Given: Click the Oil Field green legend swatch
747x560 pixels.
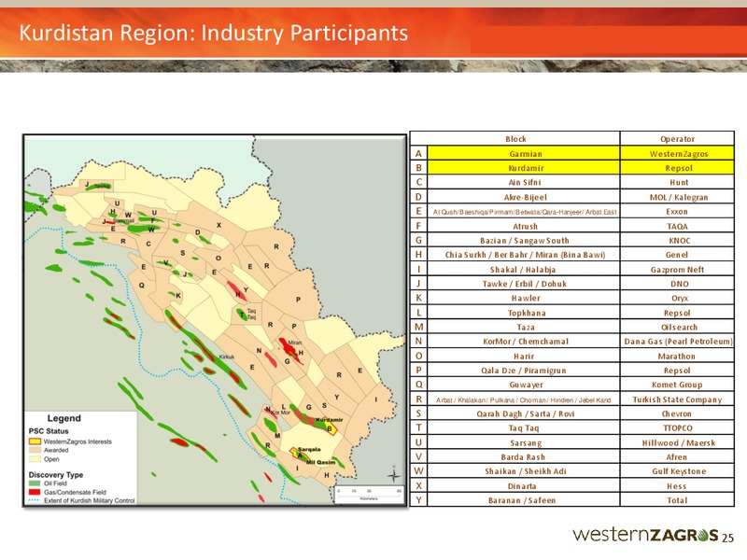Looking at the screenshot, I should (35, 483).
